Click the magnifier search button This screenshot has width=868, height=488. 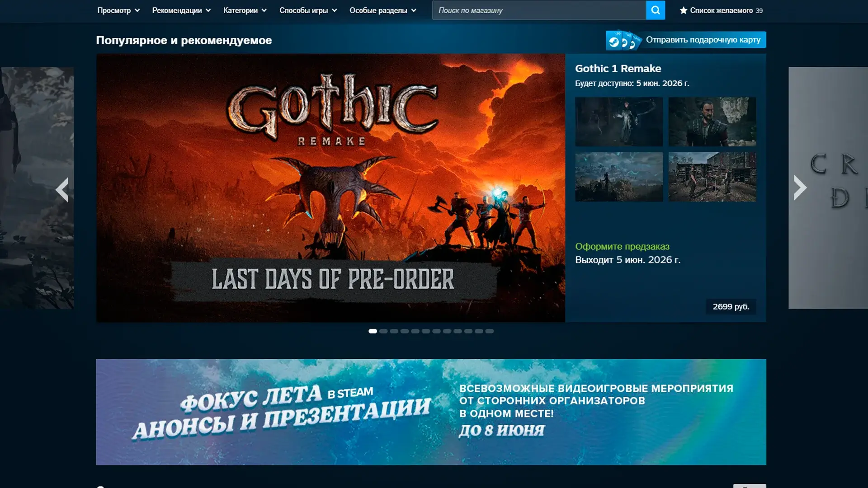coord(655,10)
